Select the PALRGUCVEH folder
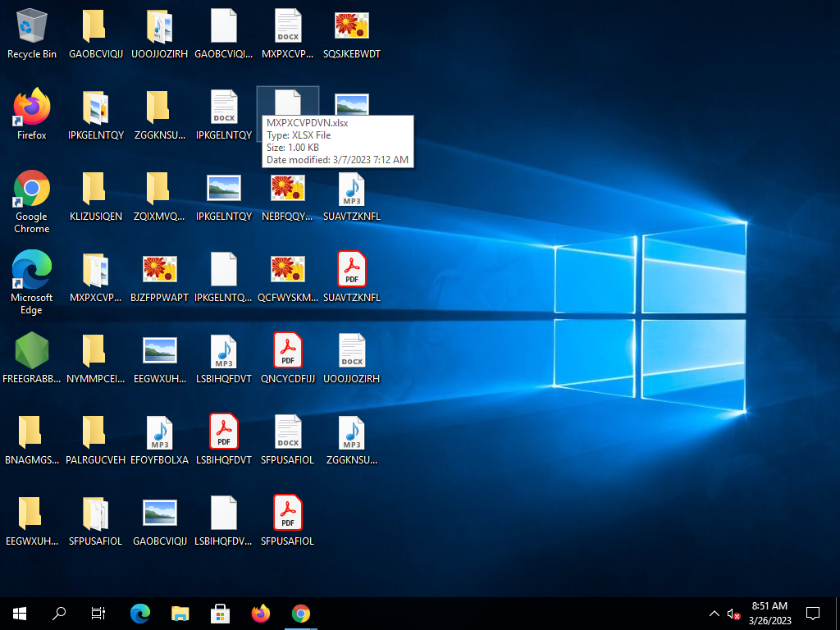The image size is (840, 630). click(96, 432)
